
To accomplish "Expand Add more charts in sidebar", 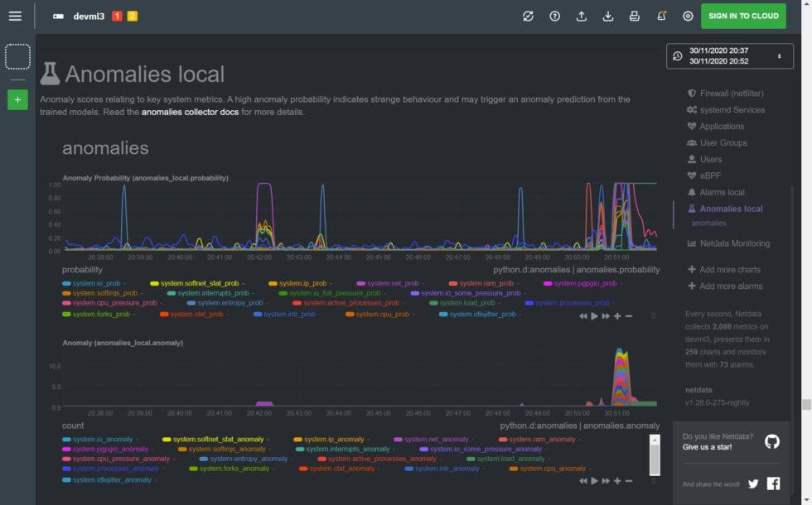I will tap(729, 270).
